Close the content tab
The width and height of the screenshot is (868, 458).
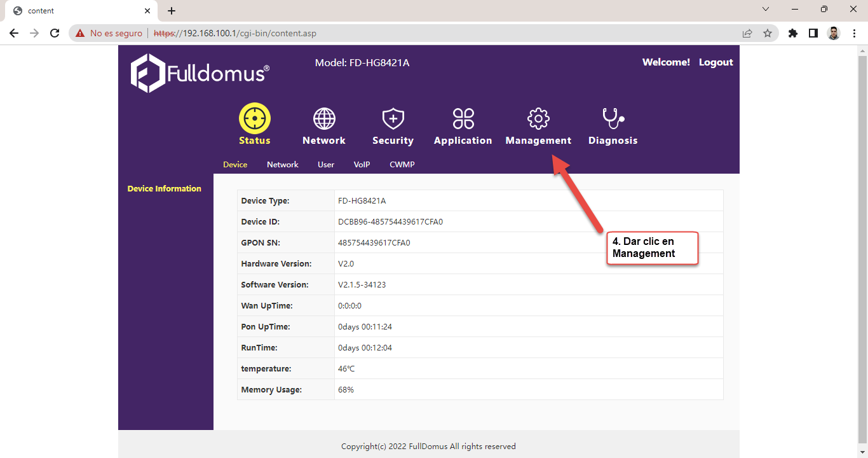(147, 11)
